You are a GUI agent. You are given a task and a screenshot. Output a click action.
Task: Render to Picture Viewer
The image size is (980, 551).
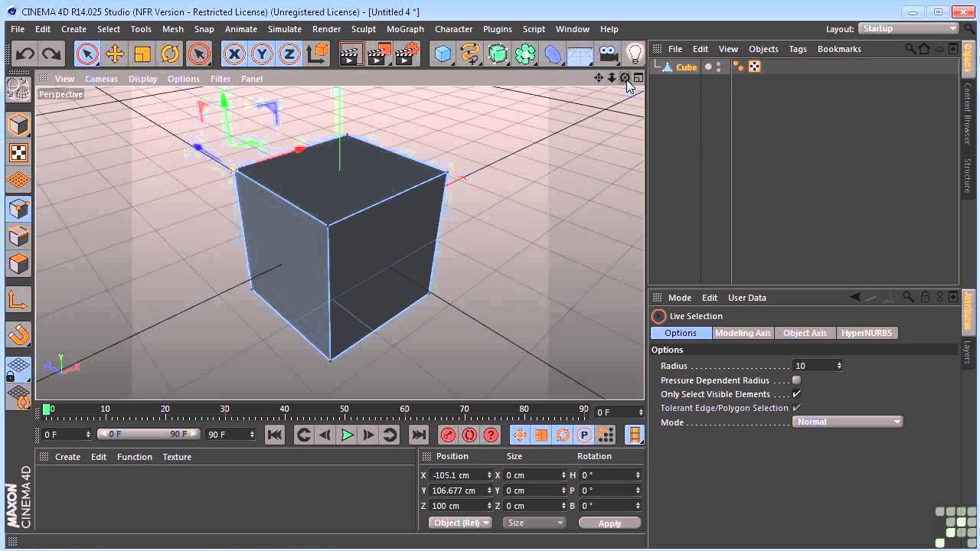pos(379,54)
